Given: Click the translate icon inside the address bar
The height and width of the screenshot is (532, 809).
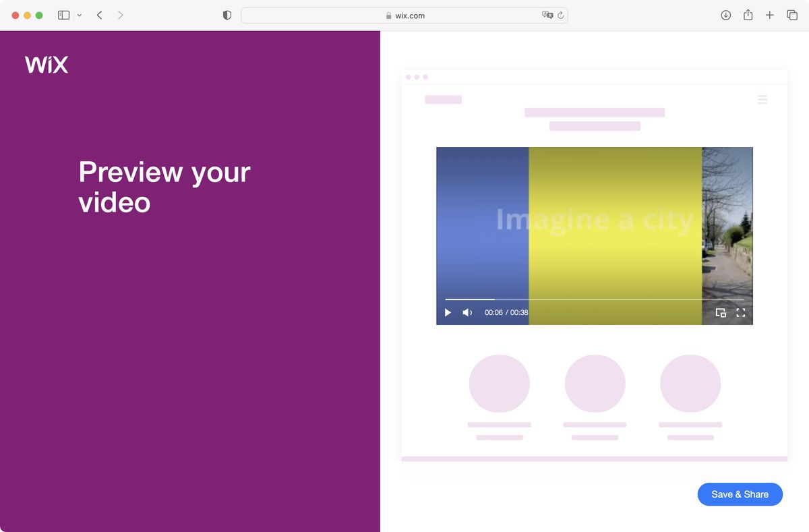Looking at the screenshot, I should [x=547, y=15].
